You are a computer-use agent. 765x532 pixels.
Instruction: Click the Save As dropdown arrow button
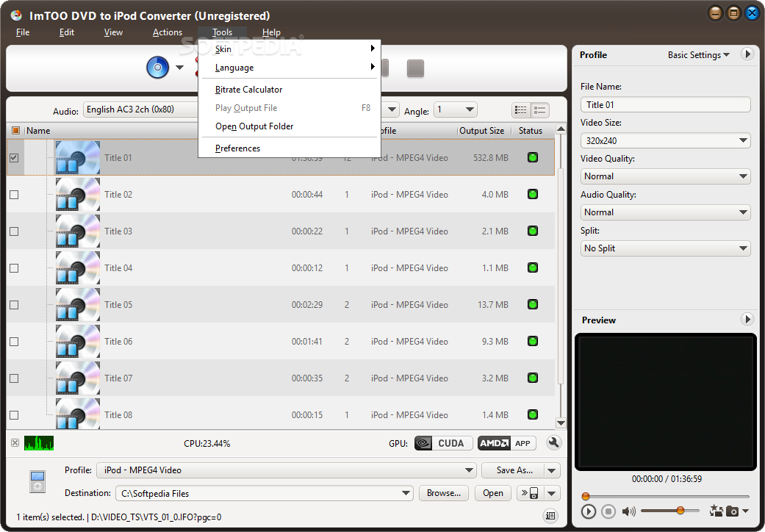[x=552, y=470]
